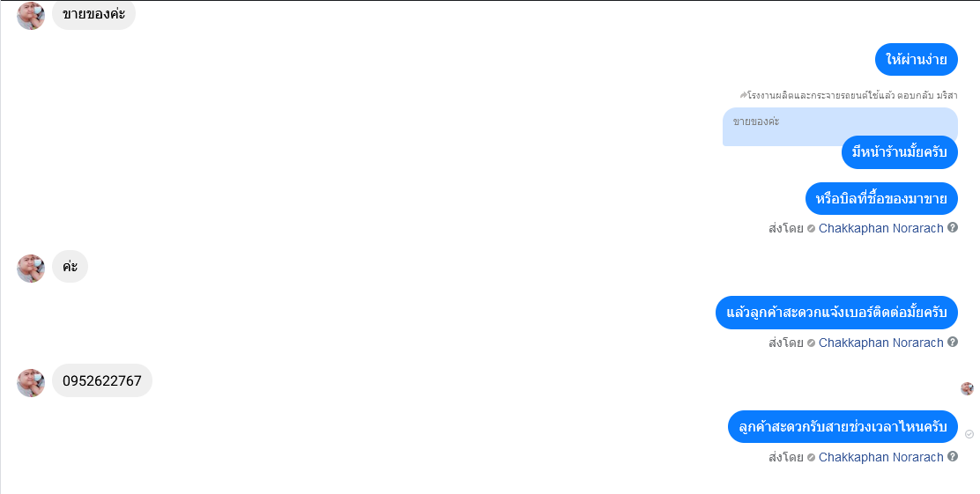Open Chakkaphan Norarach link below "แล้วลูกค้าสะดวกแจ้งเบอร์ติดต่อมั้ยครับ"

point(880,343)
